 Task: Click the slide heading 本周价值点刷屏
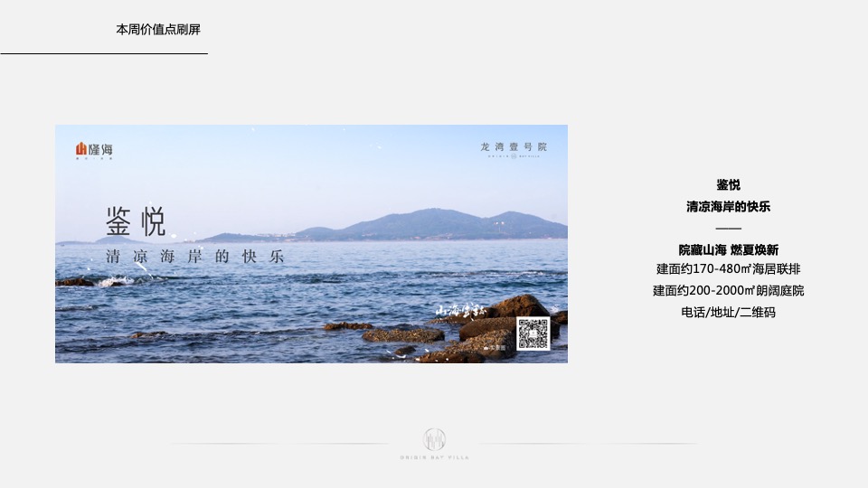pyautogui.click(x=158, y=29)
